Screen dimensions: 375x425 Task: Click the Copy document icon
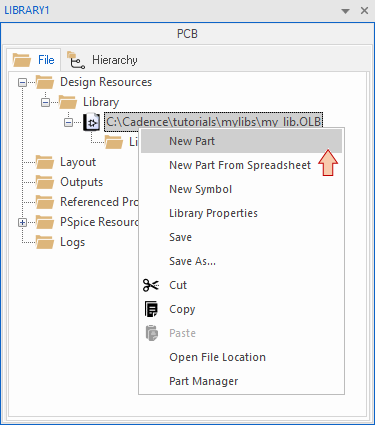[151, 309]
